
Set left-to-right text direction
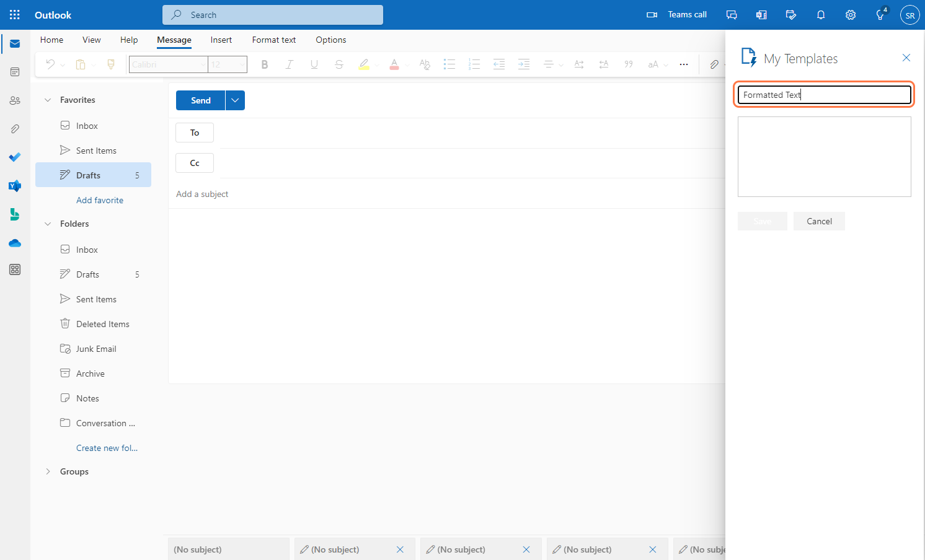(579, 64)
